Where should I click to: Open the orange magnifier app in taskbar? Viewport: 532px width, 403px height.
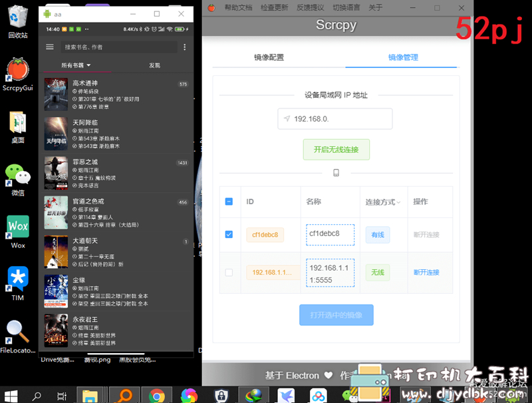(x=124, y=396)
